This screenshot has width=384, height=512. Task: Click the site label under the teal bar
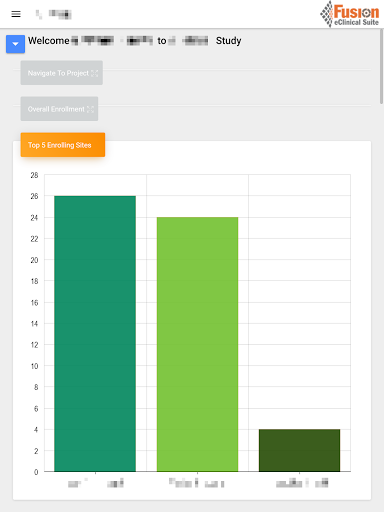96,483
